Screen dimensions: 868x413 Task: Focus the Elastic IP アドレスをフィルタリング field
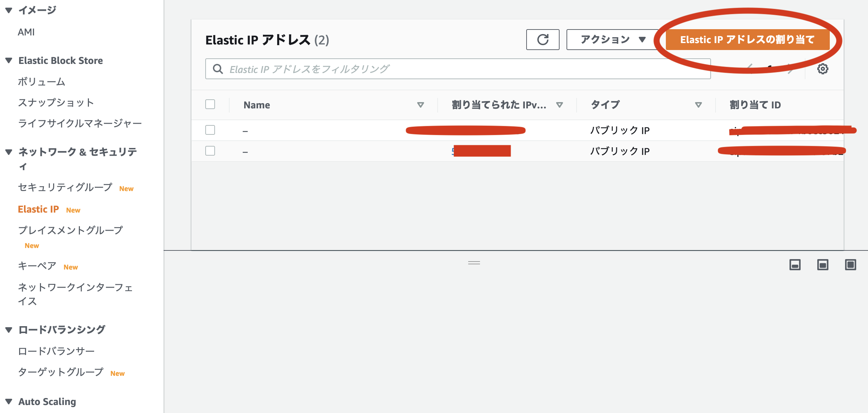click(458, 69)
